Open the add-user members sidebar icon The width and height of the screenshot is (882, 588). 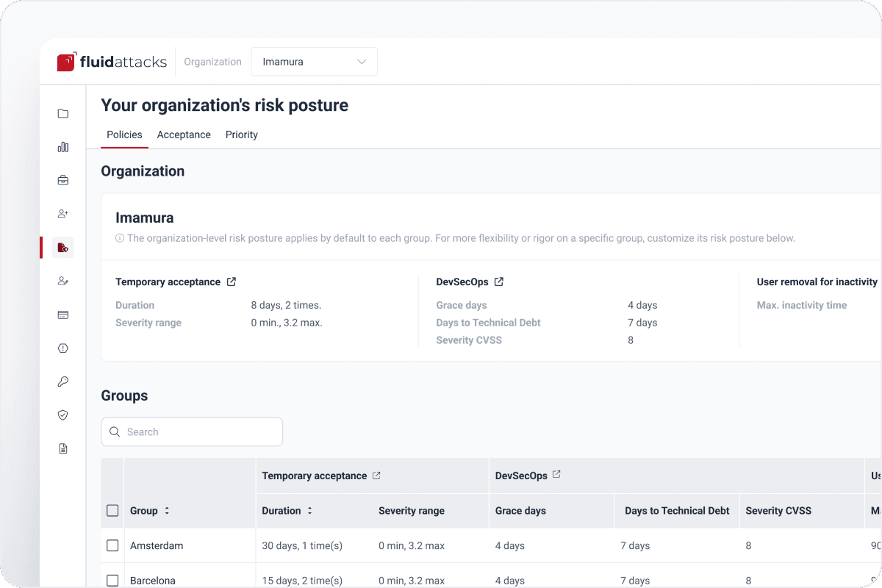[62, 214]
